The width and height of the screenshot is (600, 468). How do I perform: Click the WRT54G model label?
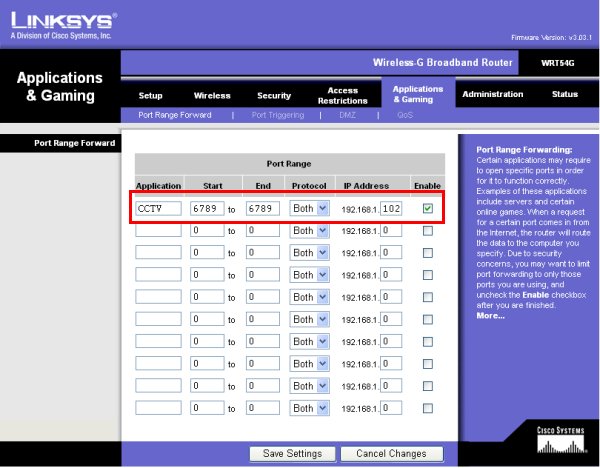(558, 63)
